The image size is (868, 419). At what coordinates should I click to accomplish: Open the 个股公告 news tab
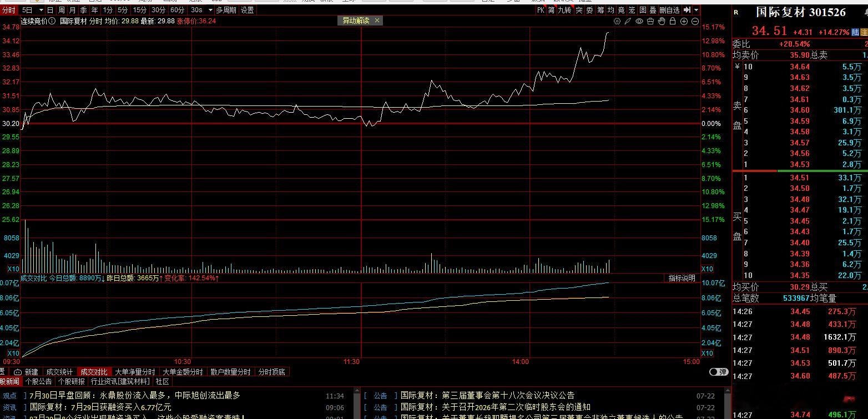point(39,382)
